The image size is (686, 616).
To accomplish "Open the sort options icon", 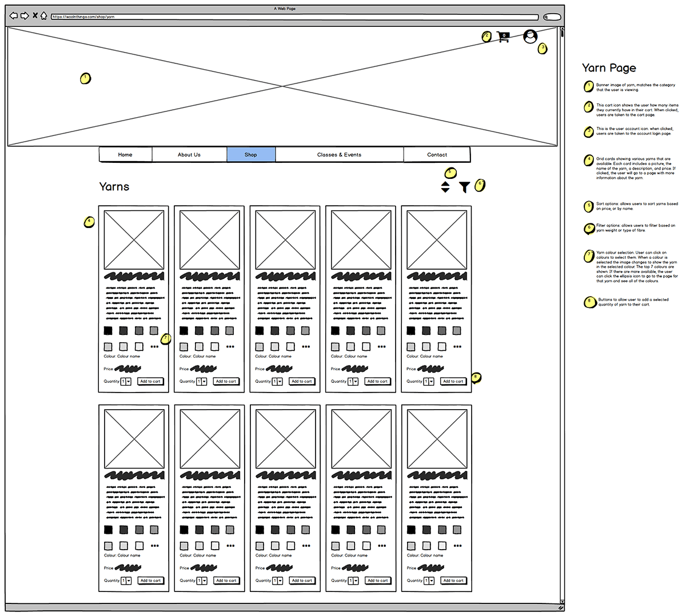I will (445, 187).
